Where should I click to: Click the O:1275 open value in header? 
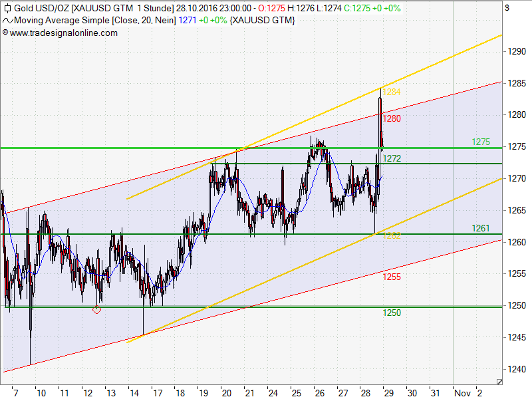pyautogui.click(x=271, y=8)
